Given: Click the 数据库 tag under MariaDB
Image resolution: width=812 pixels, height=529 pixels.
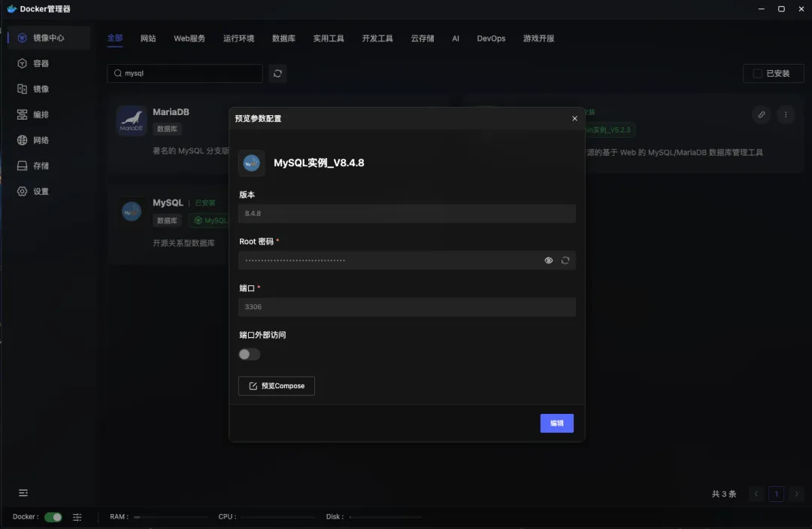Looking at the screenshot, I should [167, 129].
